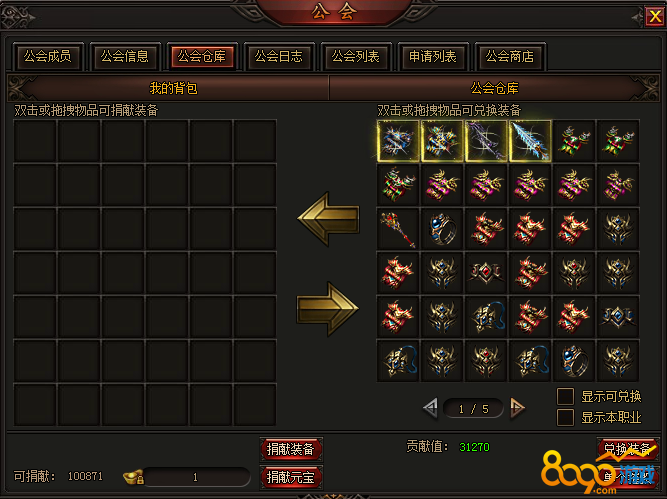Click the right-pointing gold transfer arrow

328,308
